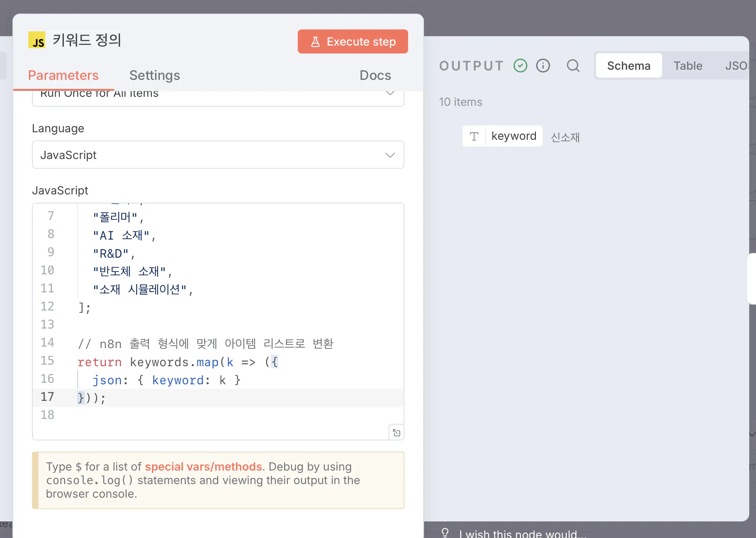Open the special vars/methods link
The image size is (756, 538).
pyautogui.click(x=203, y=466)
